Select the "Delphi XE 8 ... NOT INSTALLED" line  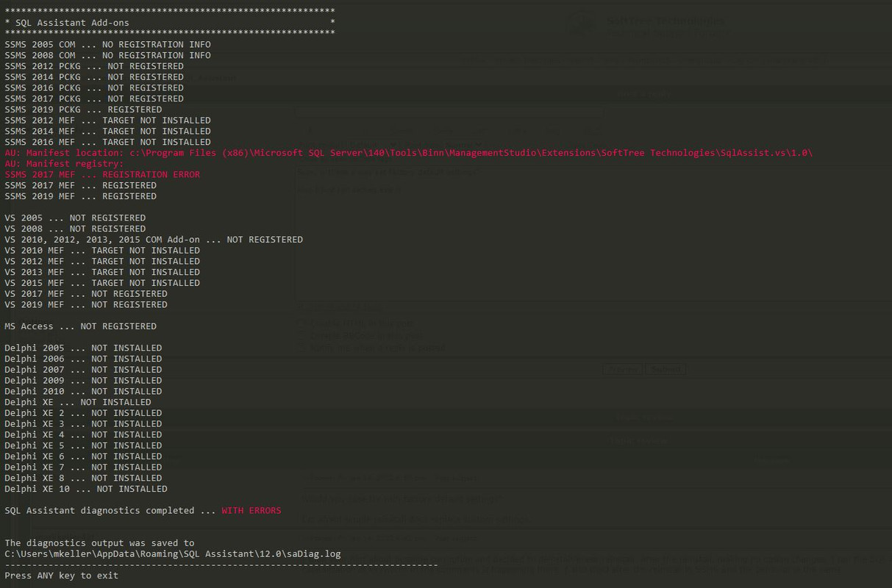(83, 478)
